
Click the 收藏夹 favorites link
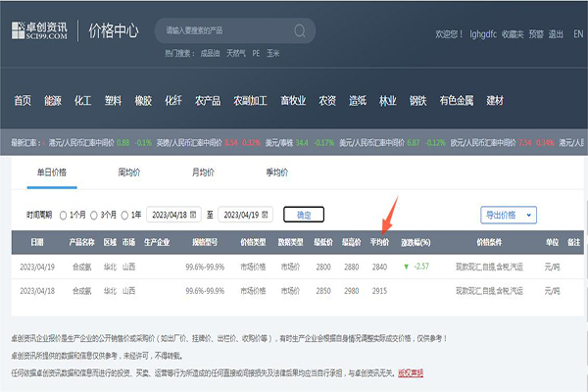point(512,34)
